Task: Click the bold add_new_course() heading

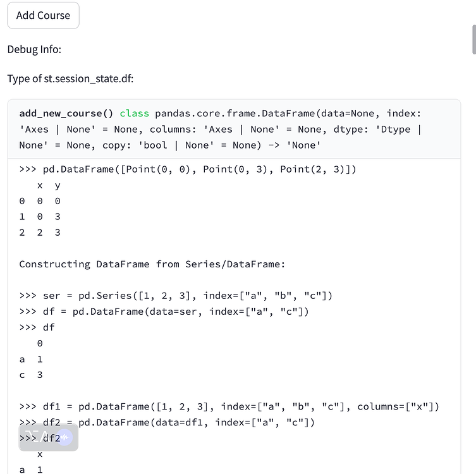Action: click(x=66, y=113)
